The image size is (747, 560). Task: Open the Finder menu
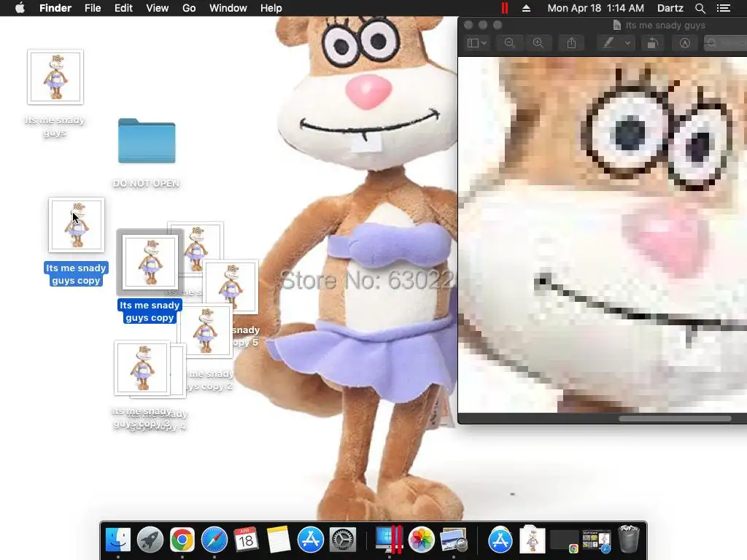pos(55,8)
